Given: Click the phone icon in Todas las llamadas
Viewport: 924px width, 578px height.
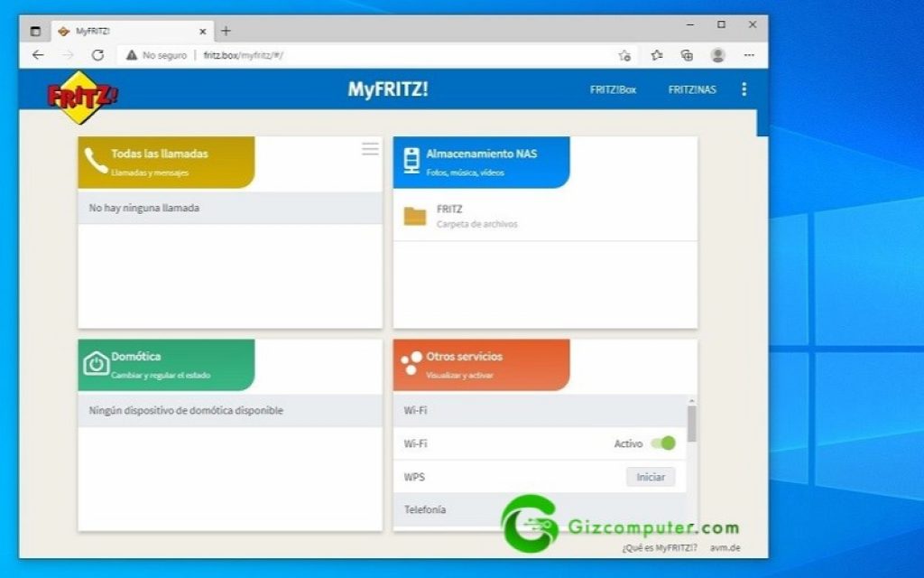Looking at the screenshot, I should [x=96, y=161].
